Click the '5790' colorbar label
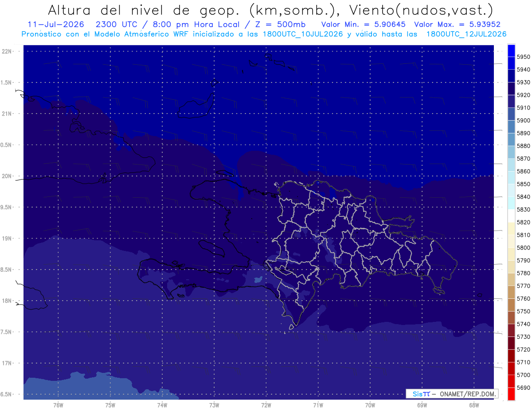 (523, 260)
